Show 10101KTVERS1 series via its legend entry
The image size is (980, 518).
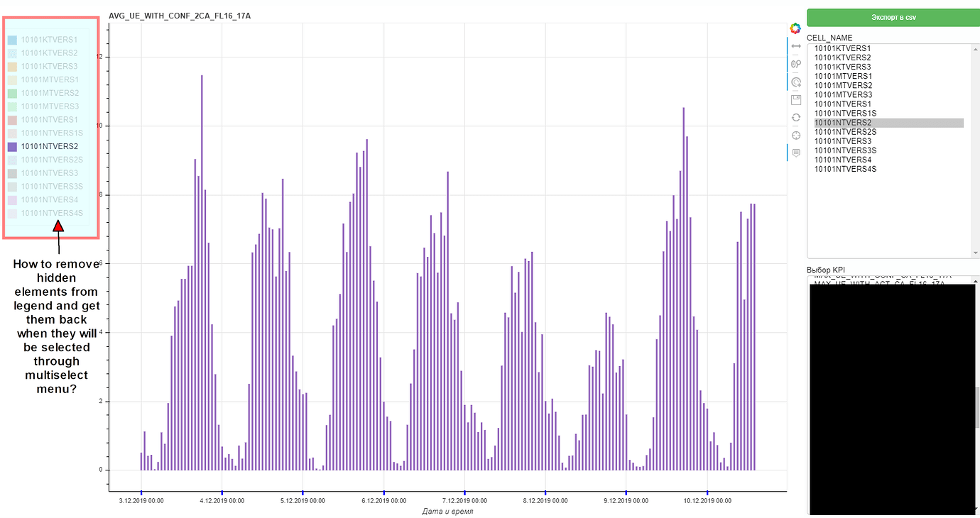[49, 40]
